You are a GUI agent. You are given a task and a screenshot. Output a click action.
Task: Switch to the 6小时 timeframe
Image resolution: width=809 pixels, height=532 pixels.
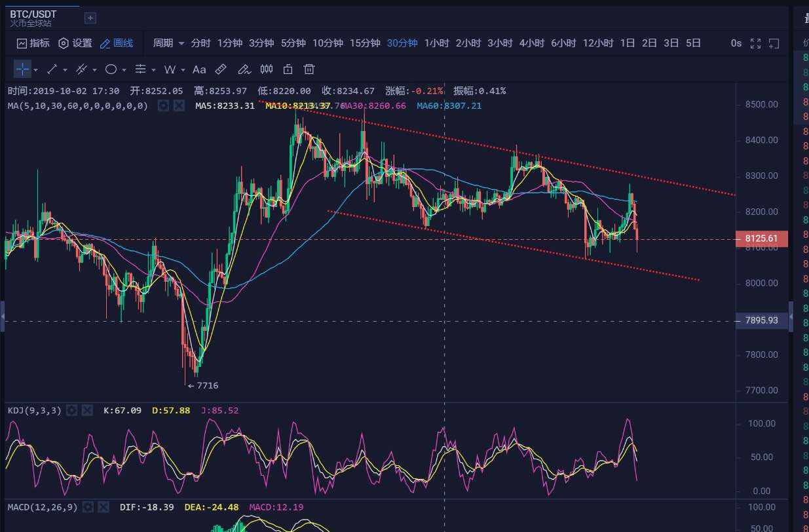pos(563,43)
